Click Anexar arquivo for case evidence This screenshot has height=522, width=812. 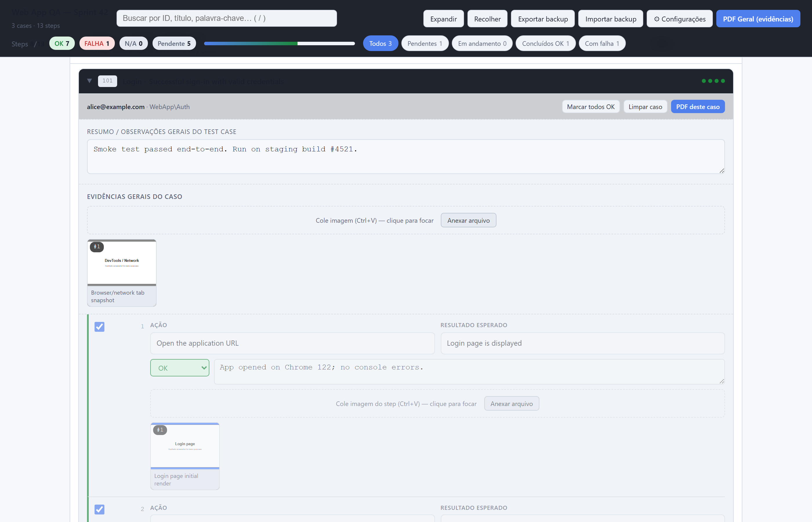[468, 220]
